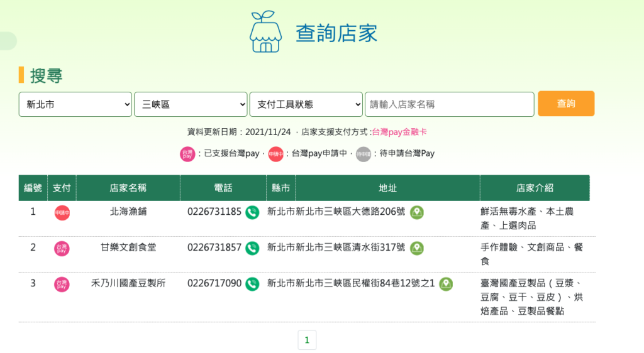Click the 店家名稱 column header
The width and height of the screenshot is (644, 353).
point(128,188)
